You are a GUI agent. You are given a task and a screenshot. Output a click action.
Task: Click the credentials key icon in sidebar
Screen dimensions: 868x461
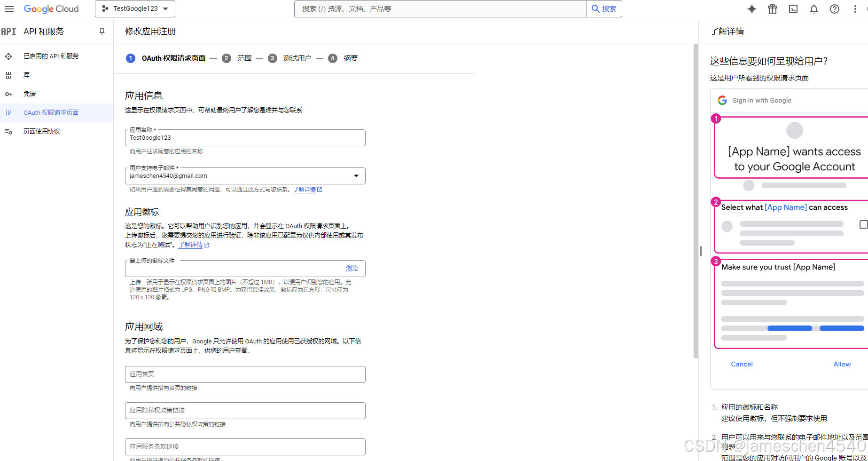click(8, 94)
